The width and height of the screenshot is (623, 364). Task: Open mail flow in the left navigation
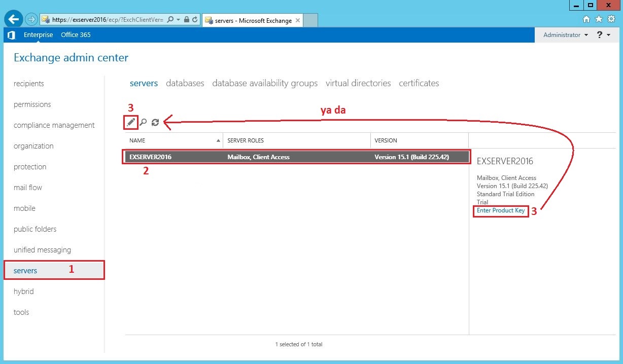(x=28, y=188)
